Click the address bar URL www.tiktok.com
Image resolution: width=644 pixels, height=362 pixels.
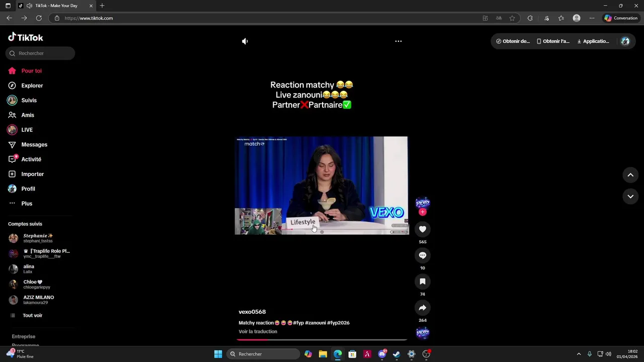(x=89, y=18)
